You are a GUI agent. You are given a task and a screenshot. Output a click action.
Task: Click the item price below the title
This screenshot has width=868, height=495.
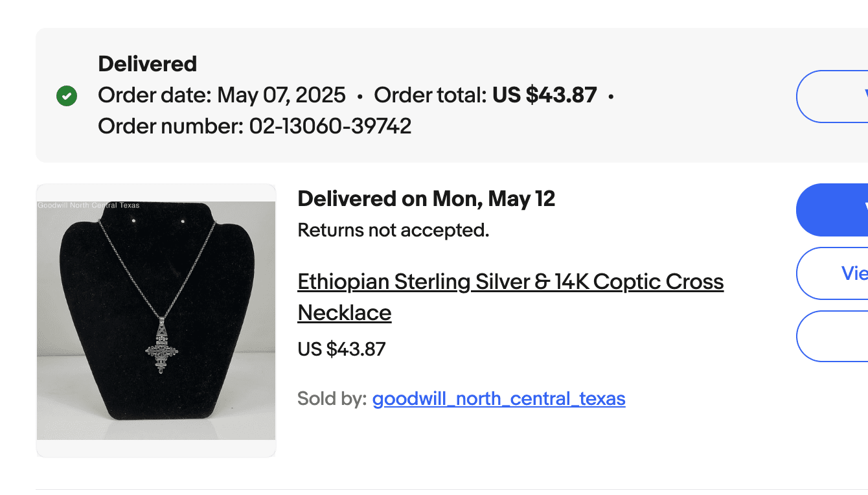[341, 349]
